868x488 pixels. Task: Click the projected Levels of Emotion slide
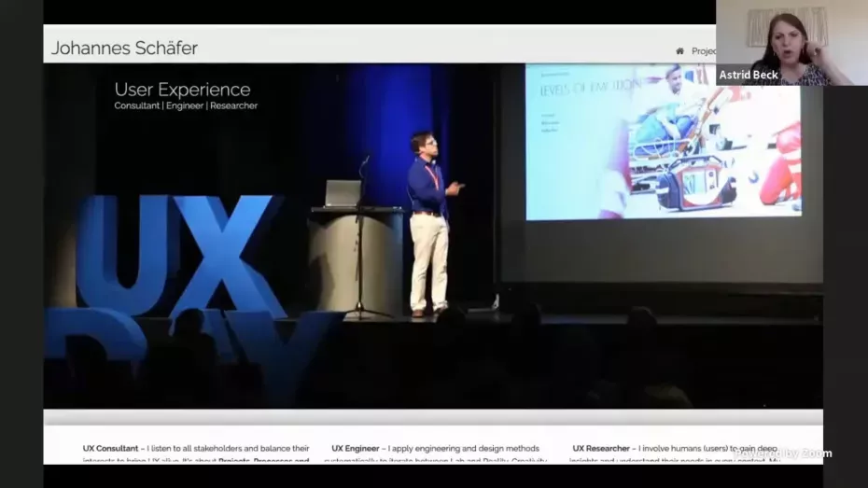tap(662, 141)
